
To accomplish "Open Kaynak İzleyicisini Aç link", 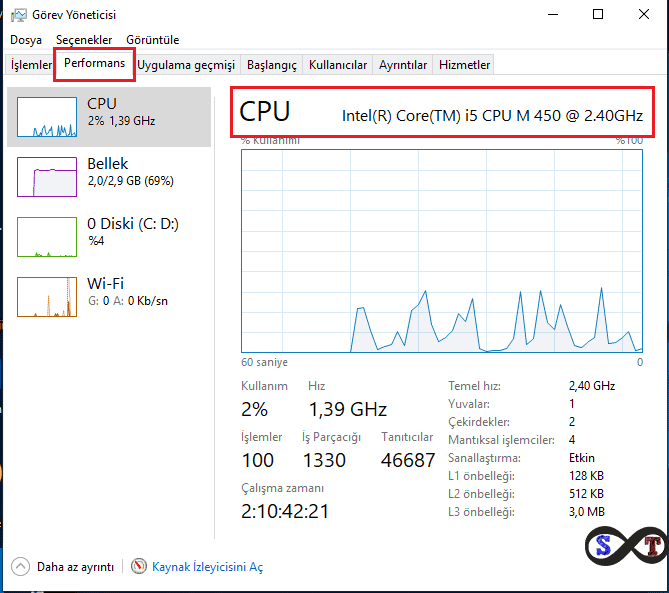I will tap(207, 567).
